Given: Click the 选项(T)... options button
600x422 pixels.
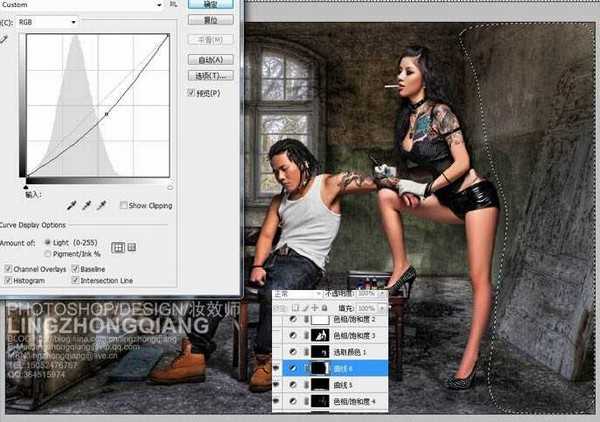Looking at the screenshot, I should pyautogui.click(x=210, y=75).
